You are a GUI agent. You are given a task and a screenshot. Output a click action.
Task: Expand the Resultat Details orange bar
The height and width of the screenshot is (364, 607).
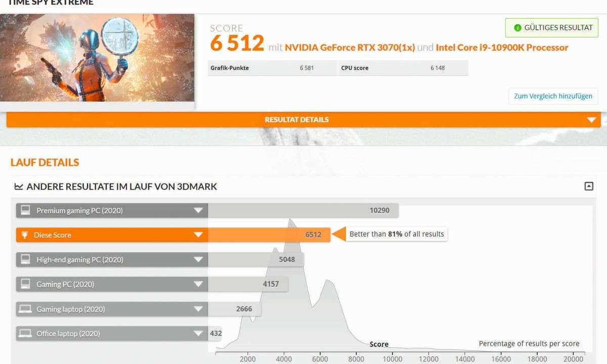[x=303, y=120]
